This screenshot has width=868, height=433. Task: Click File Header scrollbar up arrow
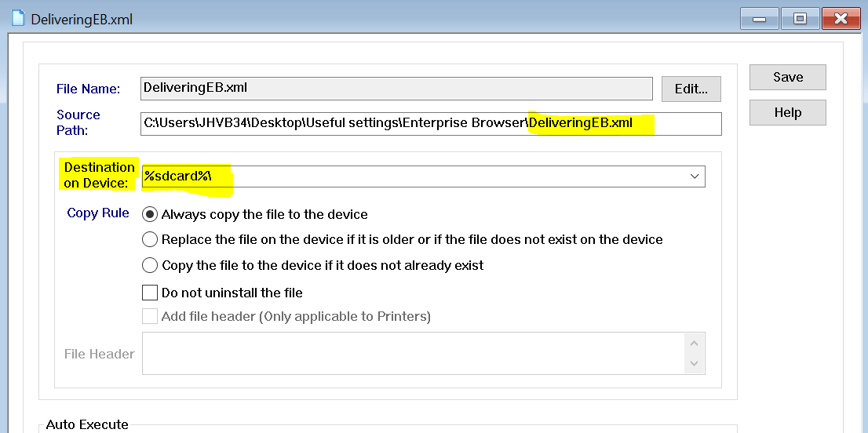click(694, 344)
